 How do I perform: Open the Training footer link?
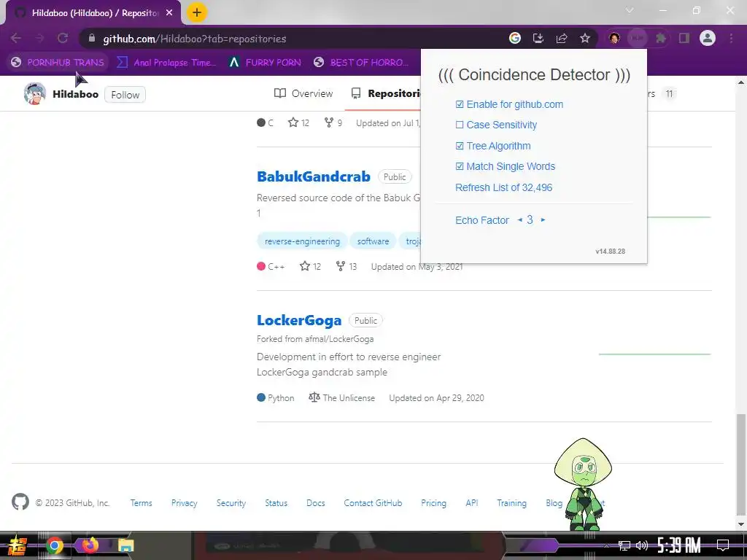(511, 503)
